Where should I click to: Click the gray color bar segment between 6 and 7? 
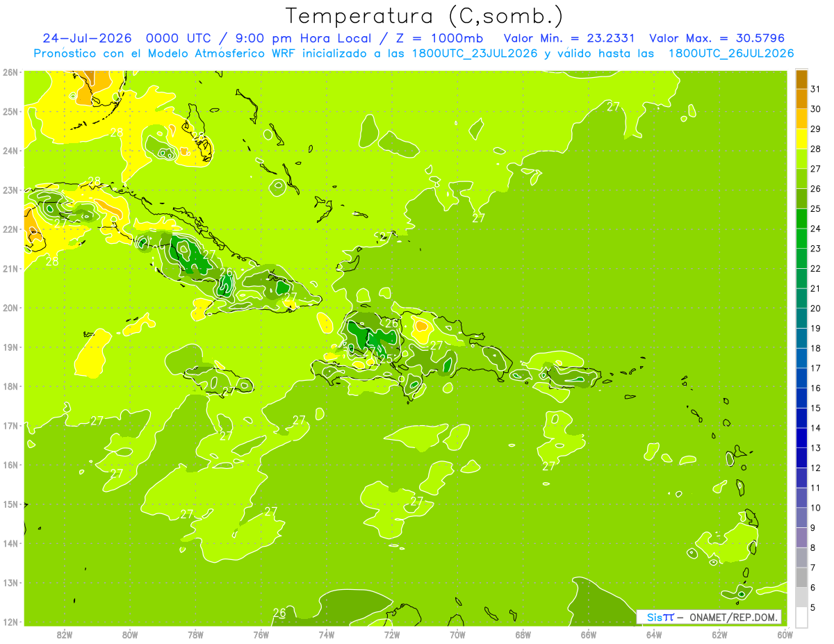(x=801, y=577)
